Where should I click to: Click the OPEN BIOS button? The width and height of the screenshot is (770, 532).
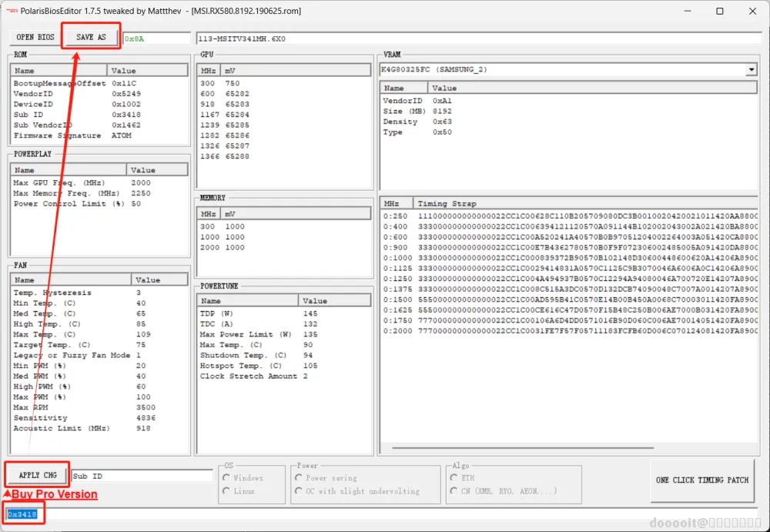coord(35,37)
